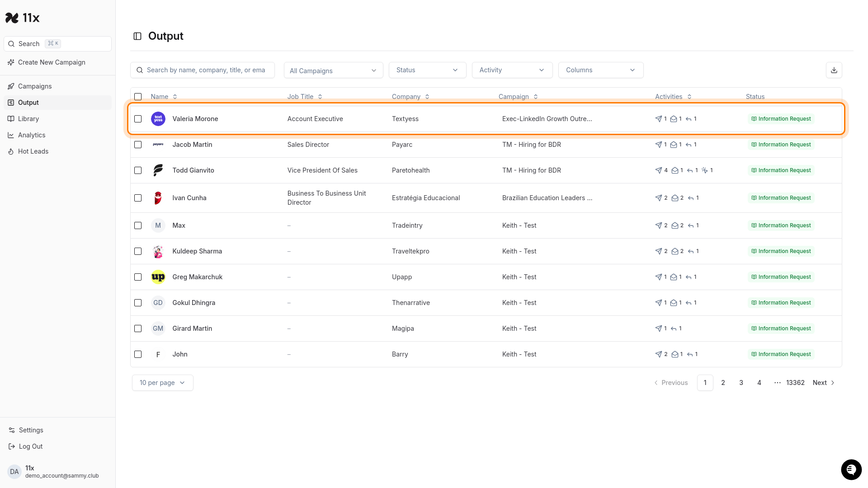Click Max's M avatar
868x488 pixels.
tap(158, 225)
